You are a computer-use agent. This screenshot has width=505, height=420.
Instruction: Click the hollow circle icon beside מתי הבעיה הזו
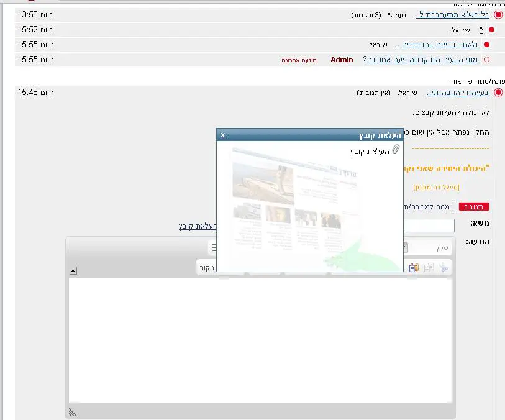pos(486,60)
